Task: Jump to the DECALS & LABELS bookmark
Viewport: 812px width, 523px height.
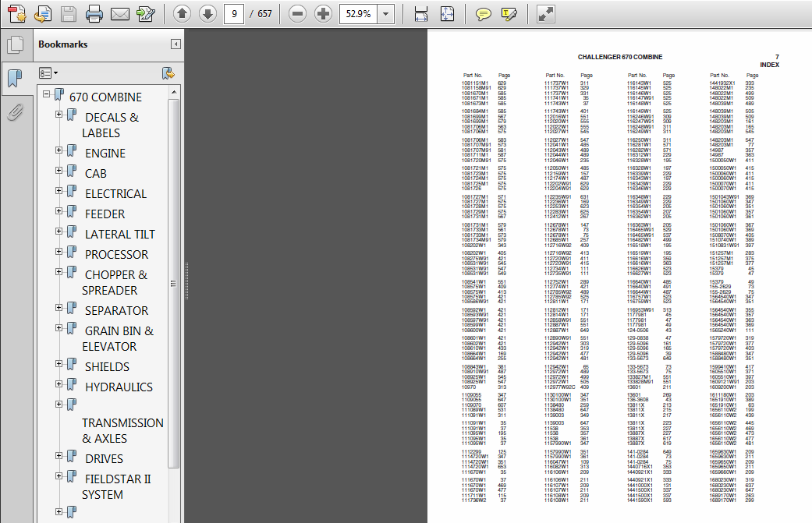Action: pos(110,125)
